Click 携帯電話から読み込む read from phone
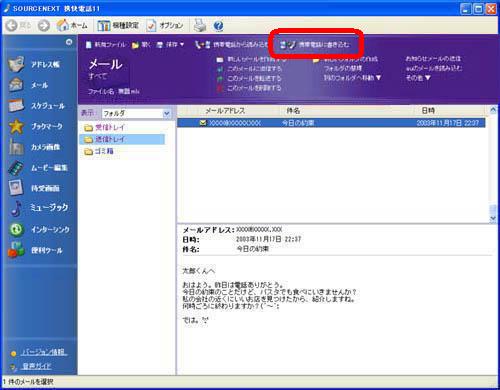This screenshot has height=390, width=500. 231,45
